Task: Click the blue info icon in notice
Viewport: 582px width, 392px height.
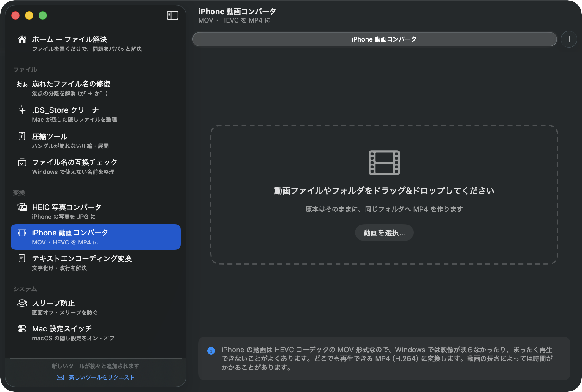Action: point(211,351)
